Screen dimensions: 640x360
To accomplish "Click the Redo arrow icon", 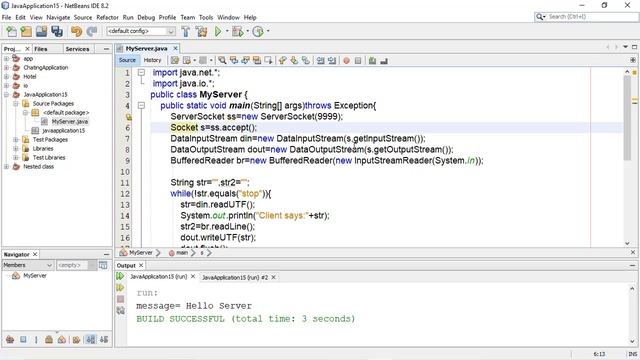I will click(92, 31).
